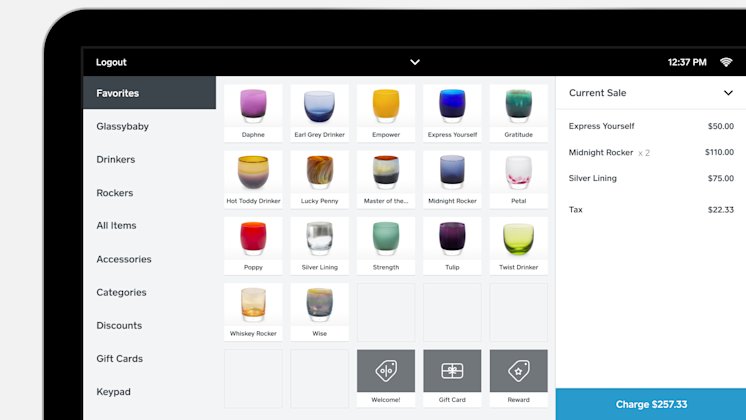
Task: Open Silver Lining $75.00 sale line
Action: [651, 178]
